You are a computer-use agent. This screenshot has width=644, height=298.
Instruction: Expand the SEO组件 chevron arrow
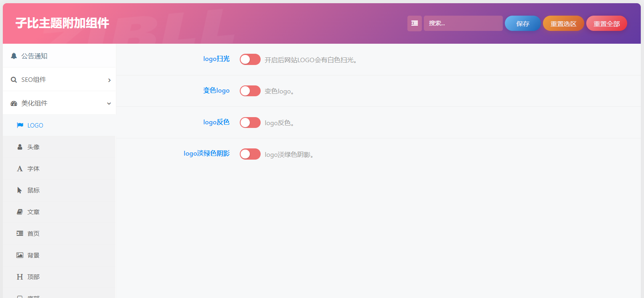(x=109, y=80)
